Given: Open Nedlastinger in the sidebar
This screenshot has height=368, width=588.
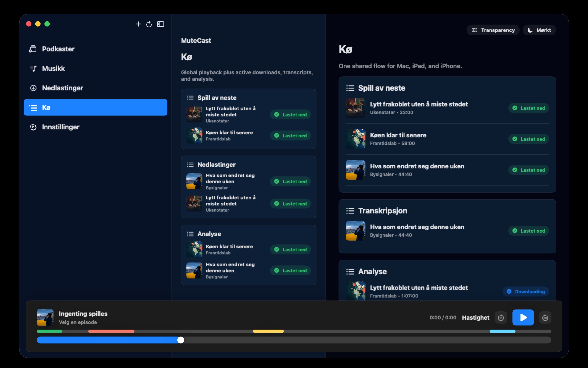Looking at the screenshot, I should coord(95,88).
